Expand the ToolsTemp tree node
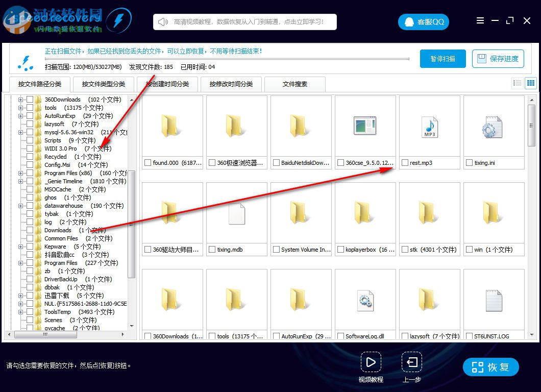The image size is (541, 392). [x=21, y=312]
